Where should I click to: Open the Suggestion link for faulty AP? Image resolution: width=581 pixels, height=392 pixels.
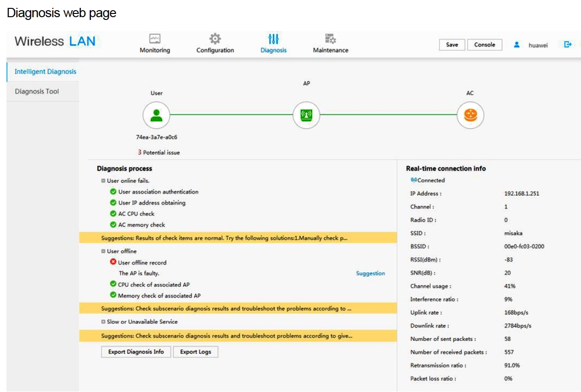coord(370,274)
